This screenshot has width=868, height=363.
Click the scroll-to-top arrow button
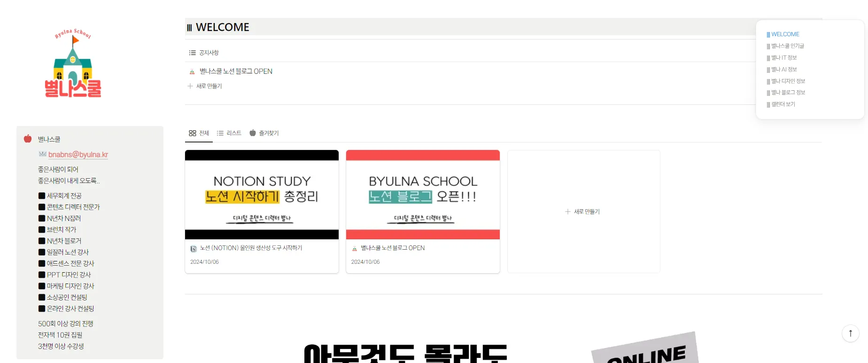(850, 333)
